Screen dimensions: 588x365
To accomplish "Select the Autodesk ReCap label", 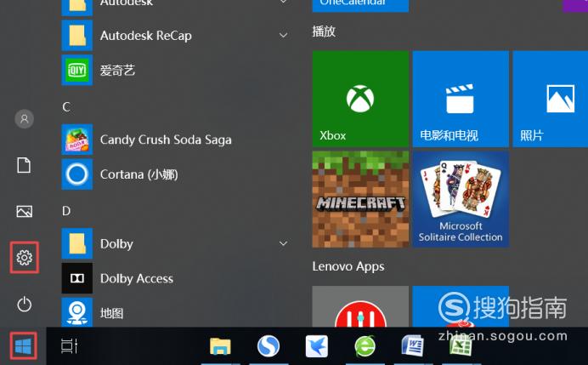I will tap(146, 36).
